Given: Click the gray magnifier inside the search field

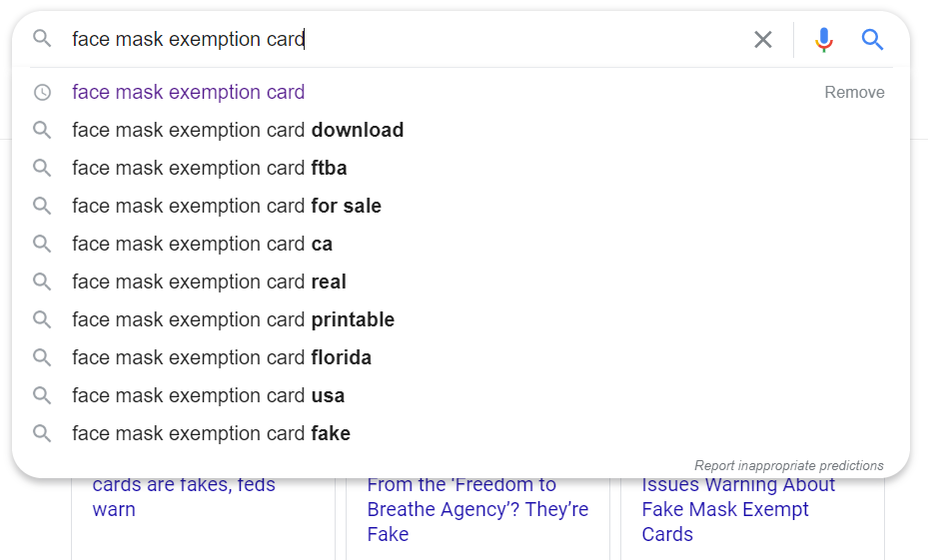Looking at the screenshot, I should pyautogui.click(x=42, y=39).
